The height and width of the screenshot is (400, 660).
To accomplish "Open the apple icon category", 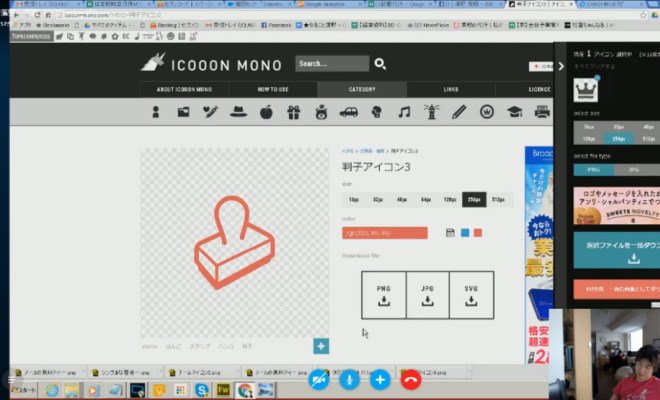I will 266,112.
